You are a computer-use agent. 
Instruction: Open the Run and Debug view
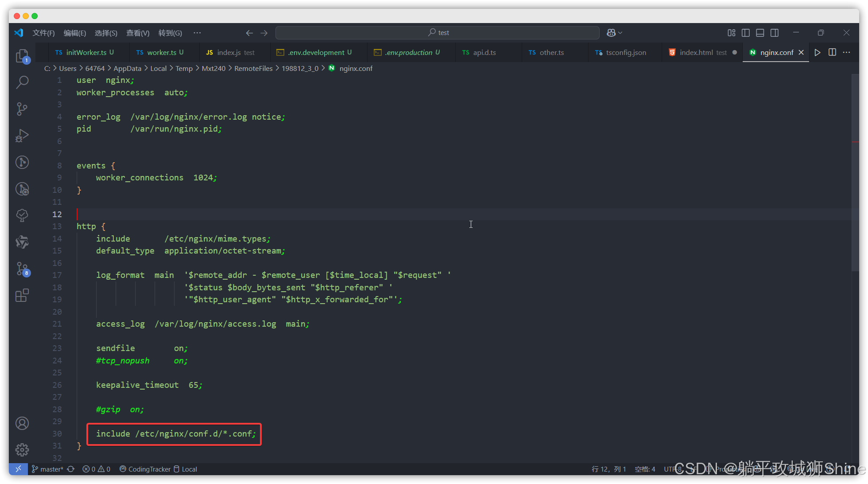(x=22, y=136)
